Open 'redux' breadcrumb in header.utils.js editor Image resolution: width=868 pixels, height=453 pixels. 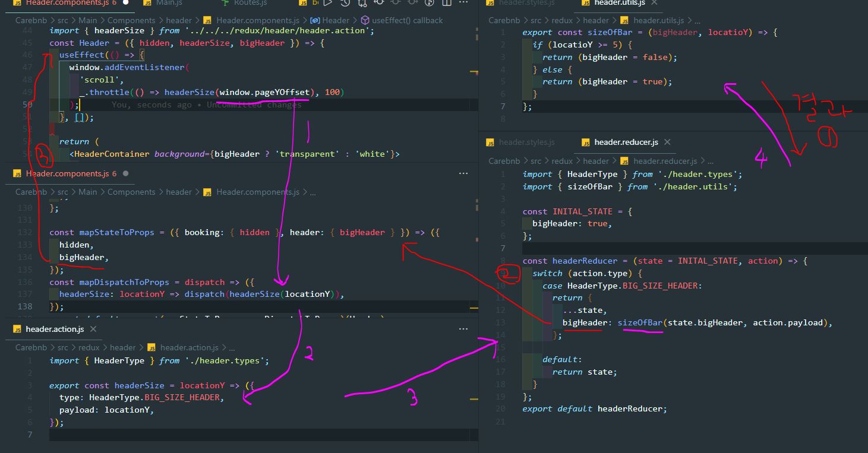click(x=563, y=20)
